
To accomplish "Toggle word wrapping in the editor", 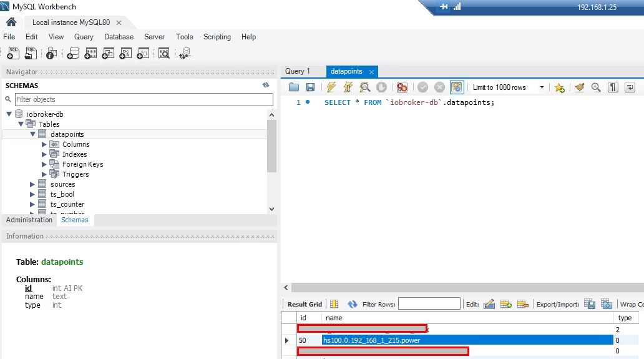I will coord(630,87).
